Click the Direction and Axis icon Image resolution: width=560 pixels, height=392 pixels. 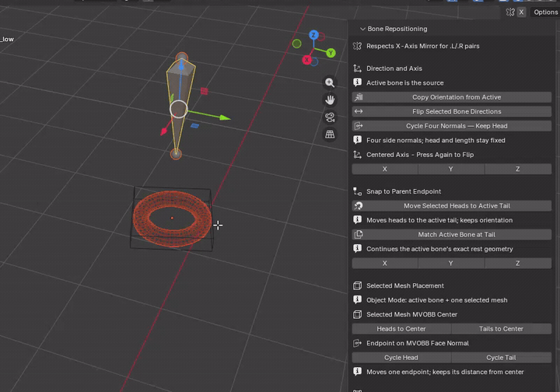357,68
